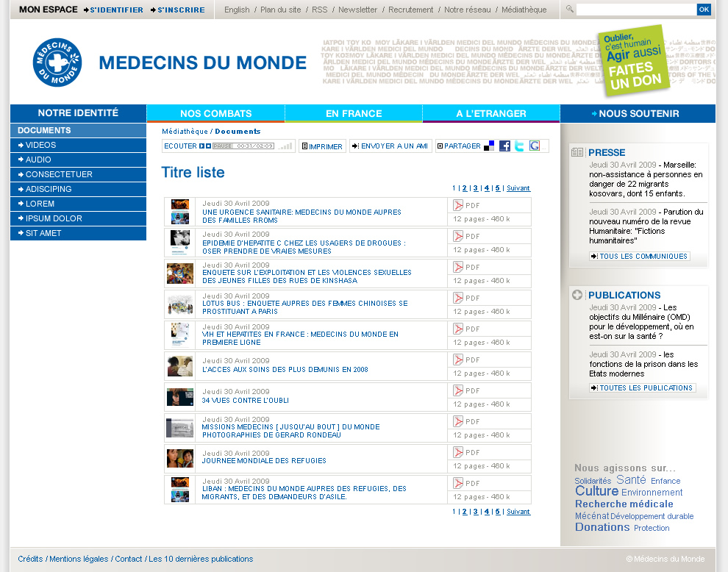
Task: Click ENVOYER A UN AMI
Action: click(x=390, y=146)
